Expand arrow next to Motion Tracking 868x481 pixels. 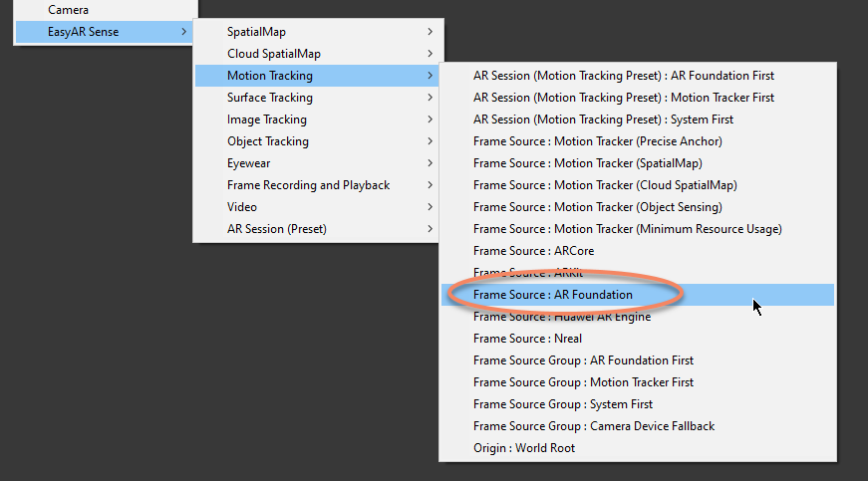(431, 76)
